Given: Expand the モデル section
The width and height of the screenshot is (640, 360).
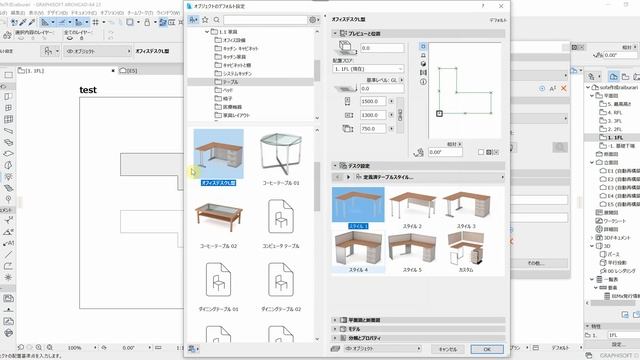Looking at the screenshot, I should [335, 329].
